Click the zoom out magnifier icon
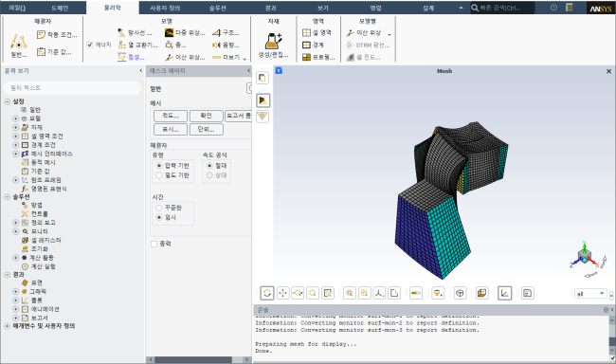 click(x=364, y=293)
